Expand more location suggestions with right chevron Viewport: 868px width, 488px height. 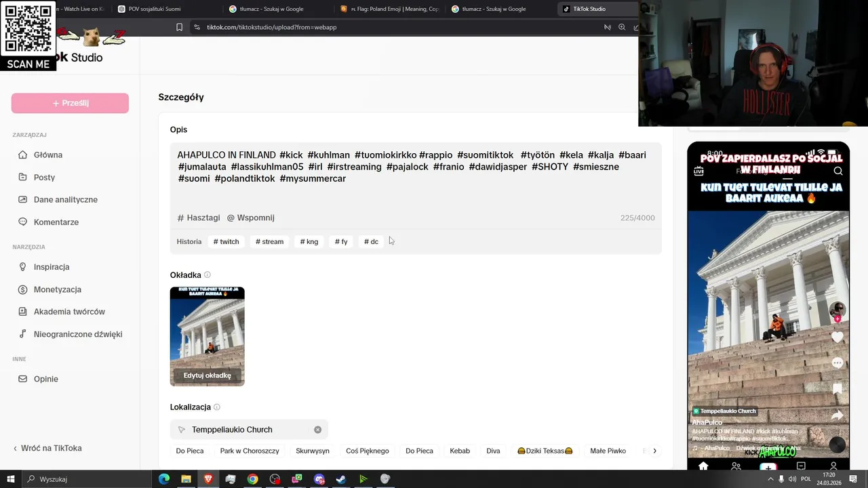pyautogui.click(x=654, y=451)
